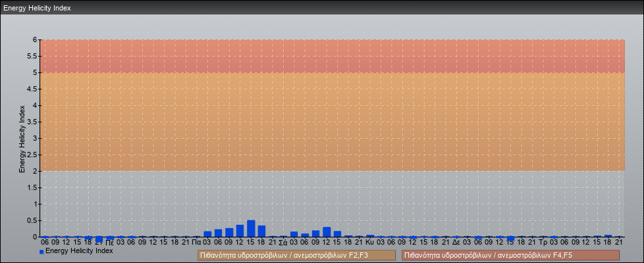This screenshot has width=644, height=263.
Task: Click the chart title 'Energy Helicity Index'
Action: pos(37,8)
